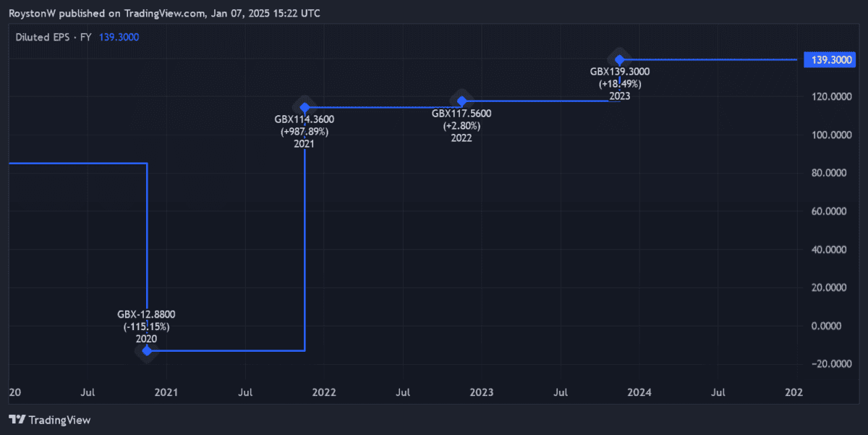Select the 2022 diamond data point marker

(461, 101)
